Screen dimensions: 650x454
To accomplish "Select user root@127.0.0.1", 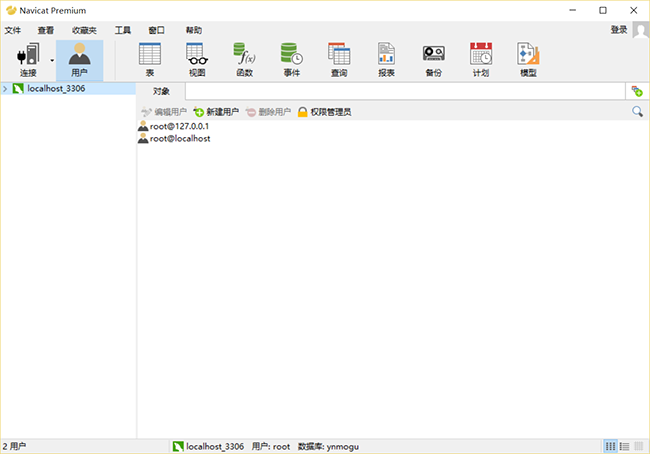I will click(173, 126).
